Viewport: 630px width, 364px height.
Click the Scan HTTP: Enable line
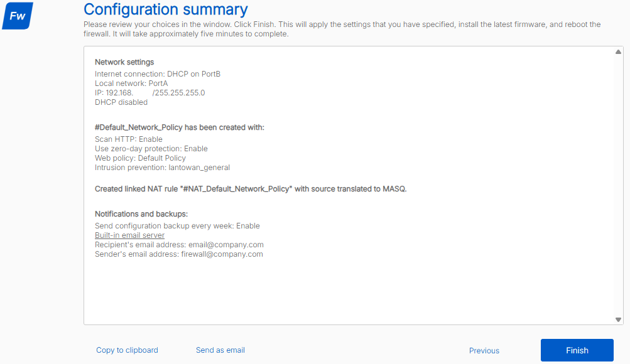(x=128, y=139)
